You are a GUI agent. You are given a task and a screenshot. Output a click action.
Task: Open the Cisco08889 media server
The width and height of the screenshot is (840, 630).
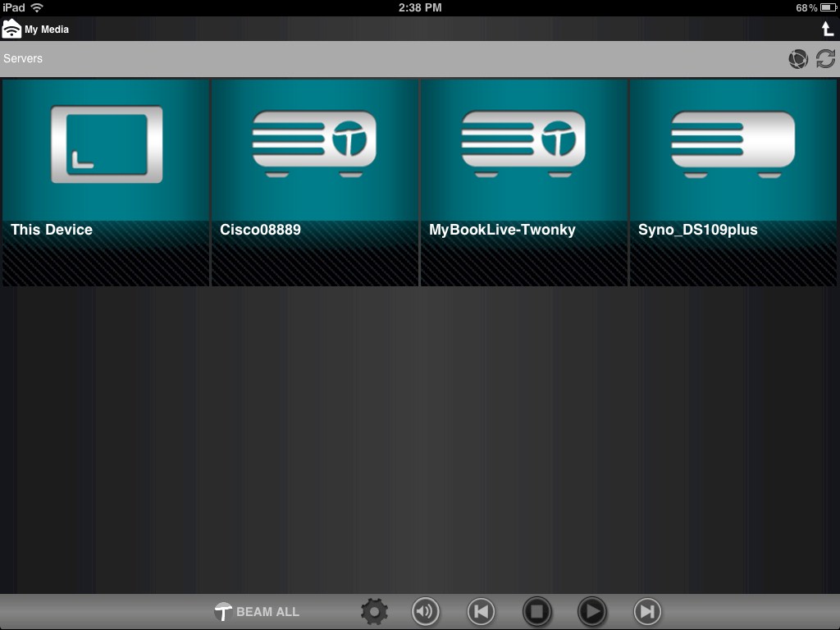tap(315, 183)
